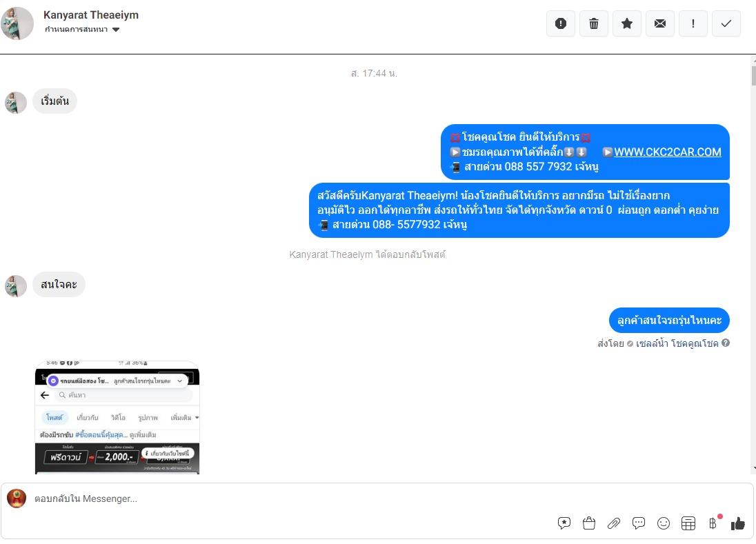Image resolution: width=756 pixels, height=544 pixels.
Task: Click the baht payment request icon
Action: tap(713, 523)
